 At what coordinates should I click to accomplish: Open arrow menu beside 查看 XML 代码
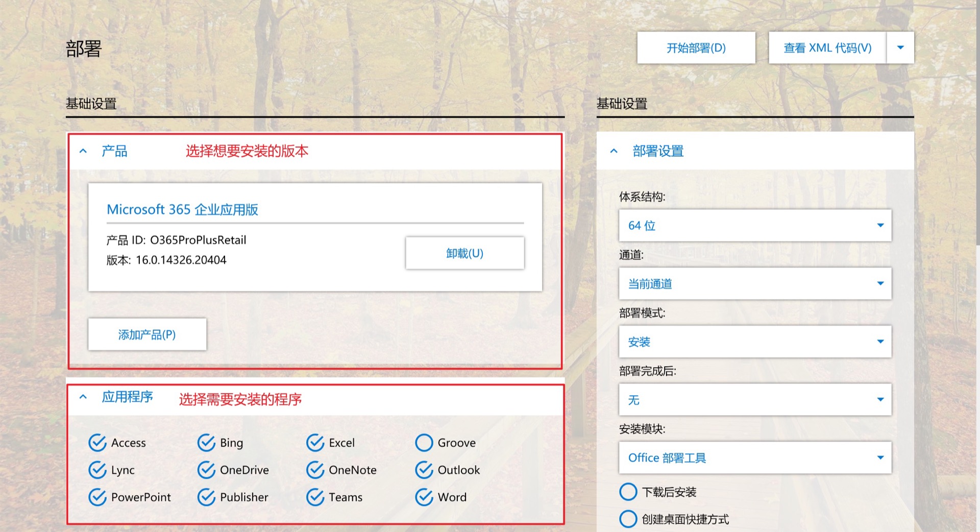[900, 47]
